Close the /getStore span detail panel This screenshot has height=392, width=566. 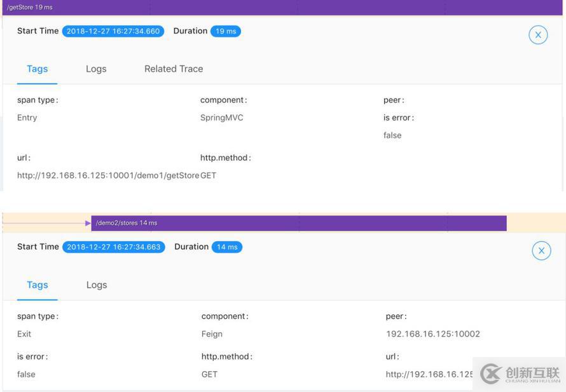click(x=538, y=35)
